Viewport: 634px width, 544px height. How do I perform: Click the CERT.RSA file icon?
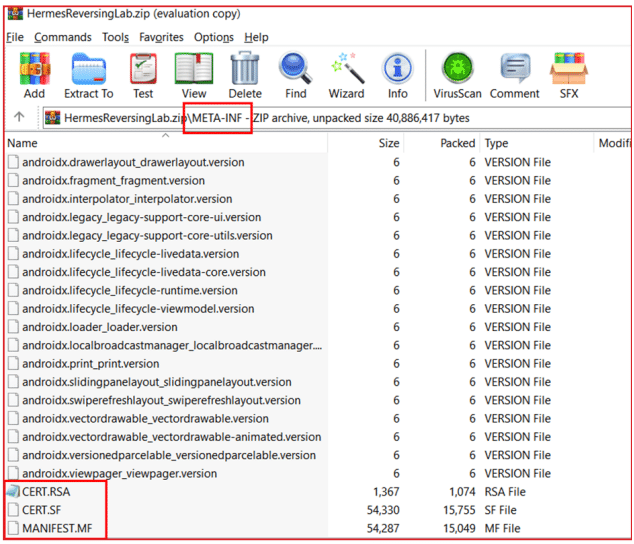point(13,491)
